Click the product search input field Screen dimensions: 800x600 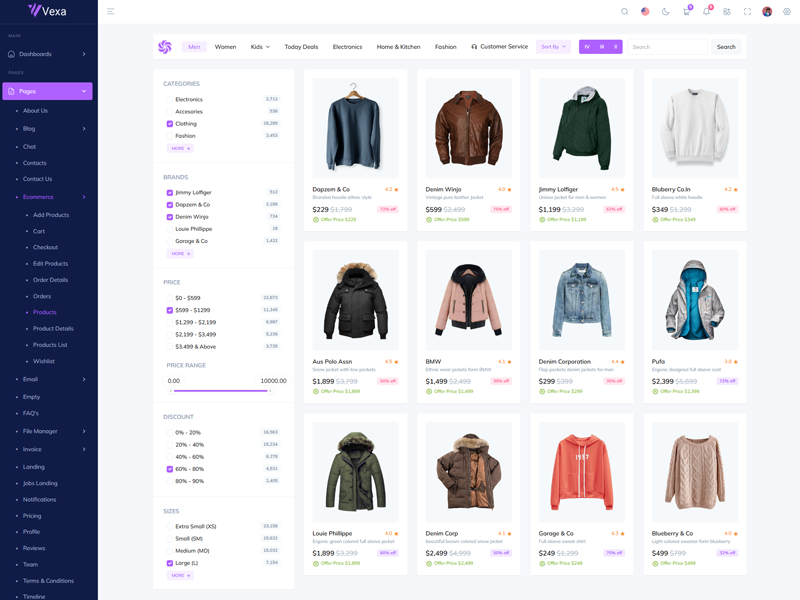click(x=667, y=47)
